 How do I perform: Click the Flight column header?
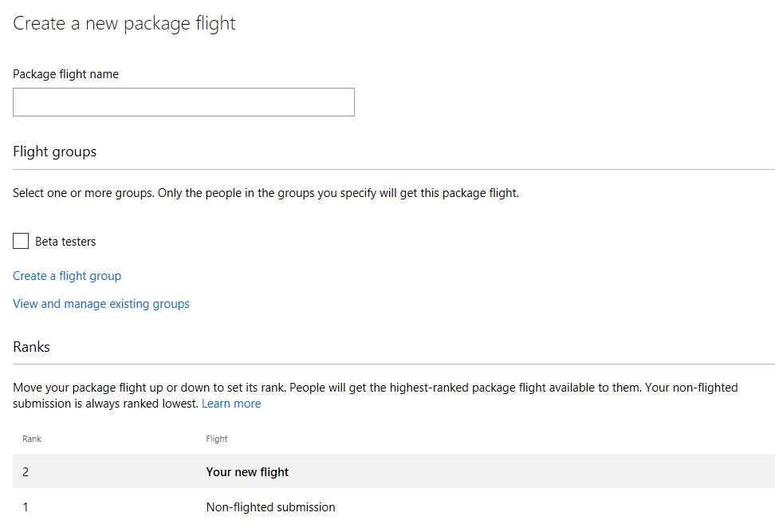(216, 438)
